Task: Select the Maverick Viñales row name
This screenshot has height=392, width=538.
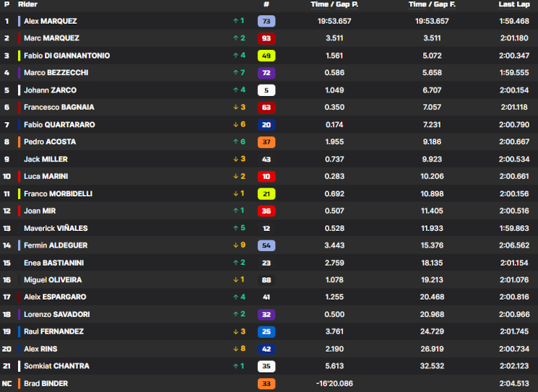Action: 56,228
